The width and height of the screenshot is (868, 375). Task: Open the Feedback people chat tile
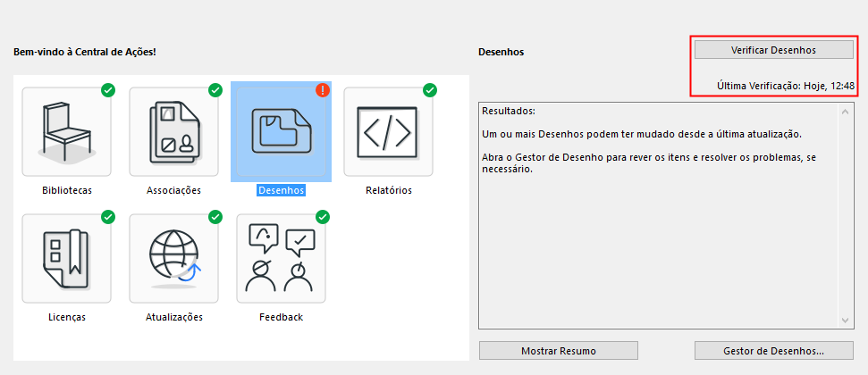point(282,259)
